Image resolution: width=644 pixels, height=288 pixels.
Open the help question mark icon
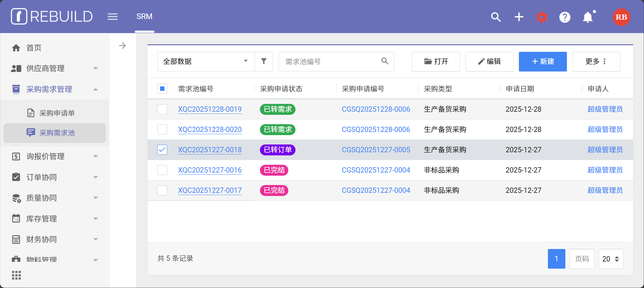click(565, 17)
